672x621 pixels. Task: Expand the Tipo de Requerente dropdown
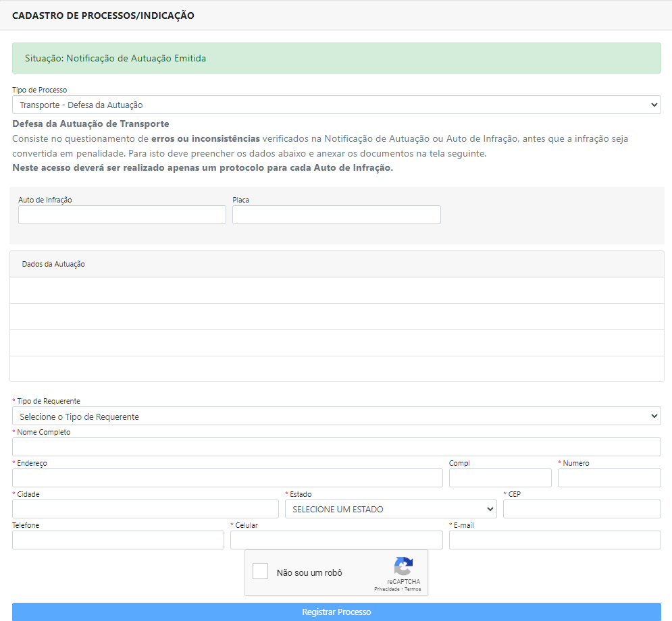[336, 416]
